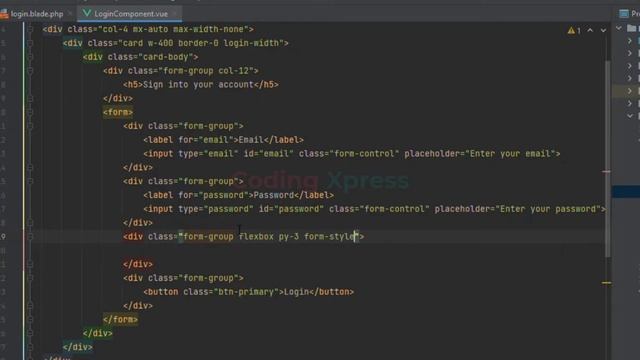
Task: Click the Password label text in code
Action: pyautogui.click(x=273, y=195)
